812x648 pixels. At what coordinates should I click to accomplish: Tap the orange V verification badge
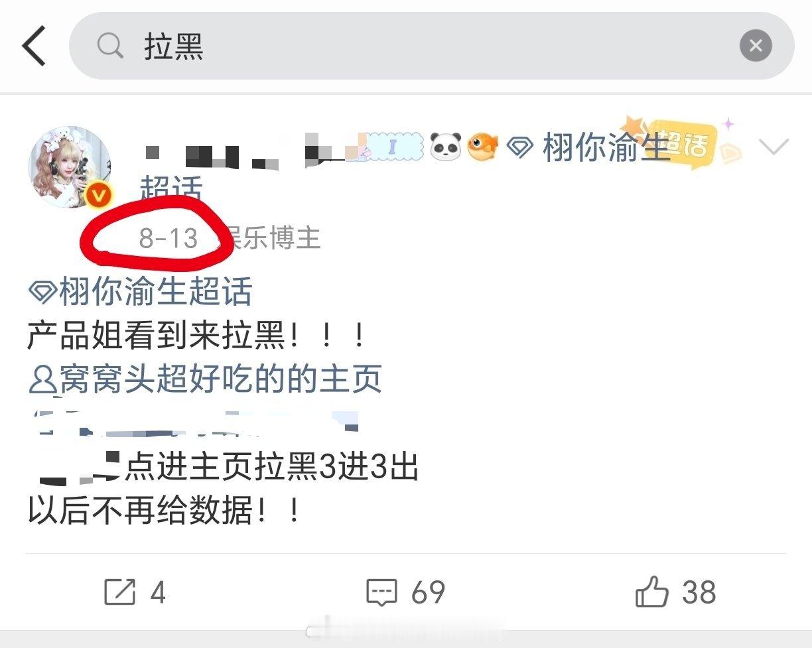coord(100,195)
